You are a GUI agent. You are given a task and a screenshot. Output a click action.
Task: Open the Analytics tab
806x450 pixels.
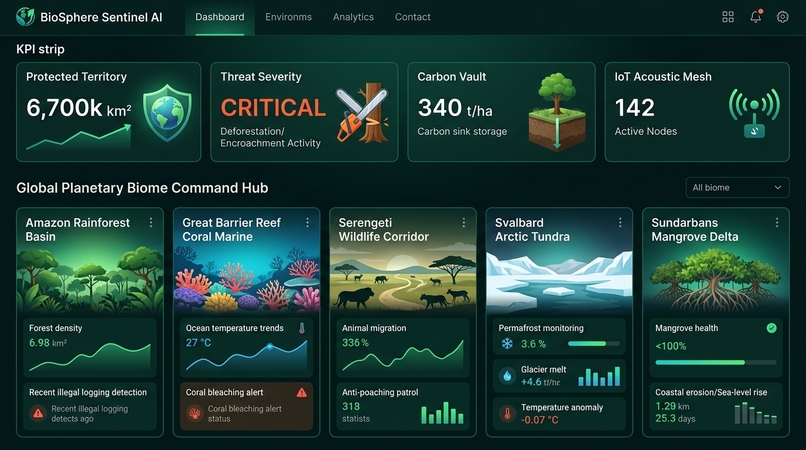tap(353, 17)
